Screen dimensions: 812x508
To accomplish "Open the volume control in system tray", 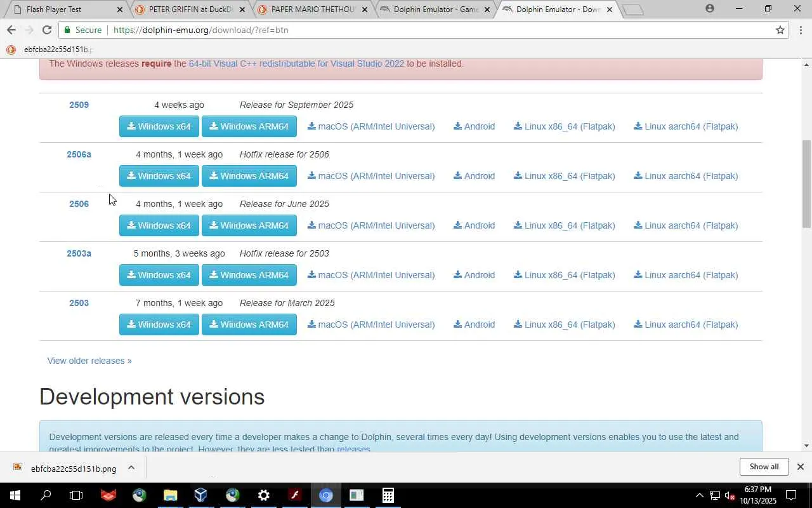I will (730, 495).
